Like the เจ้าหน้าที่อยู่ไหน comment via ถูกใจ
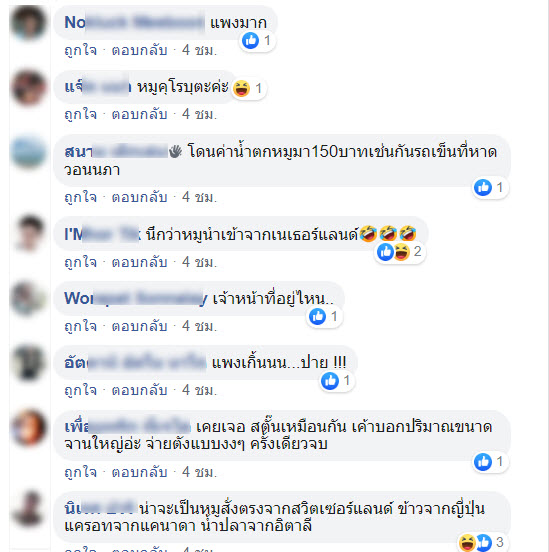The height and width of the screenshot is (552, 549). click(81, 326)
